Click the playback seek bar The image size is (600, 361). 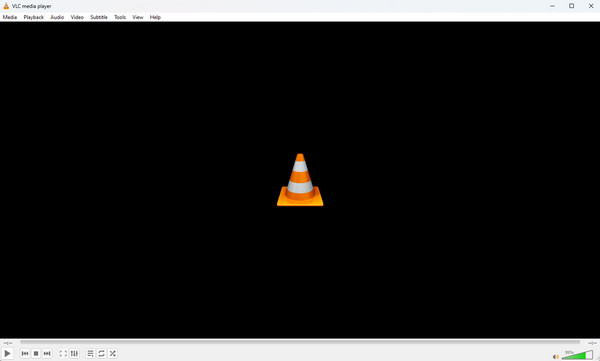(300, 343)
